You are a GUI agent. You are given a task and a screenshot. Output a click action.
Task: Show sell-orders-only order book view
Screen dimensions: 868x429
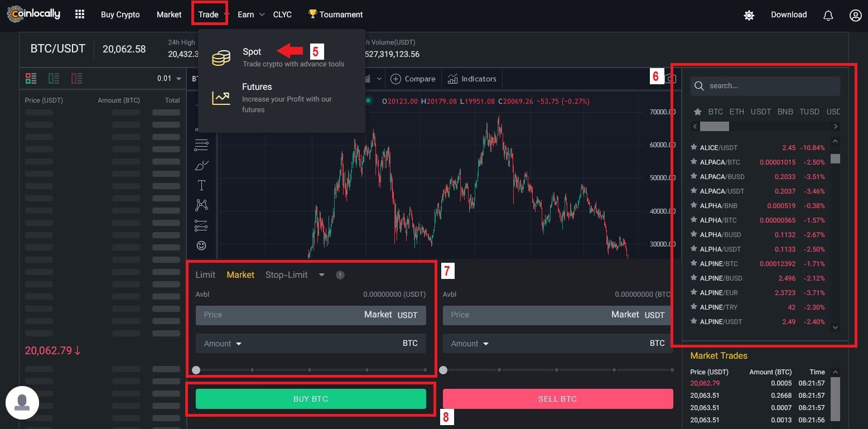77,79
